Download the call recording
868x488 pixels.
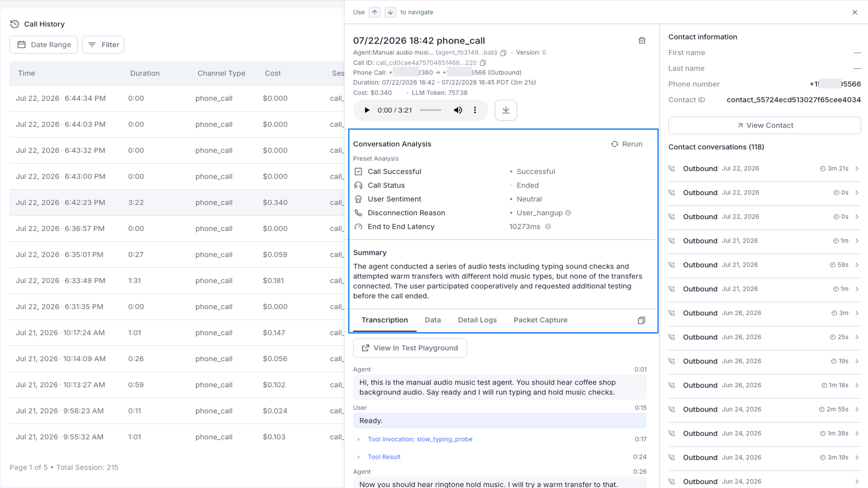click(506, 110)
